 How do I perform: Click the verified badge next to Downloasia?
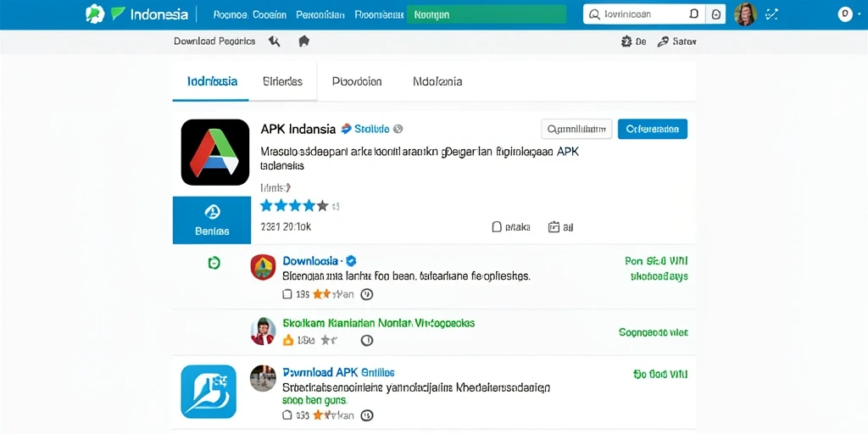coord(351,261)
